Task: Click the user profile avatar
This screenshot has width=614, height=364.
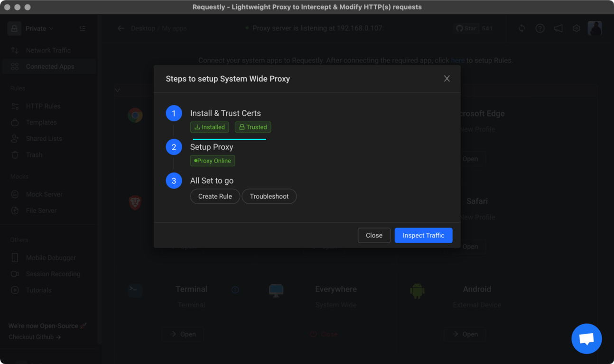Action: coord(595,28)
